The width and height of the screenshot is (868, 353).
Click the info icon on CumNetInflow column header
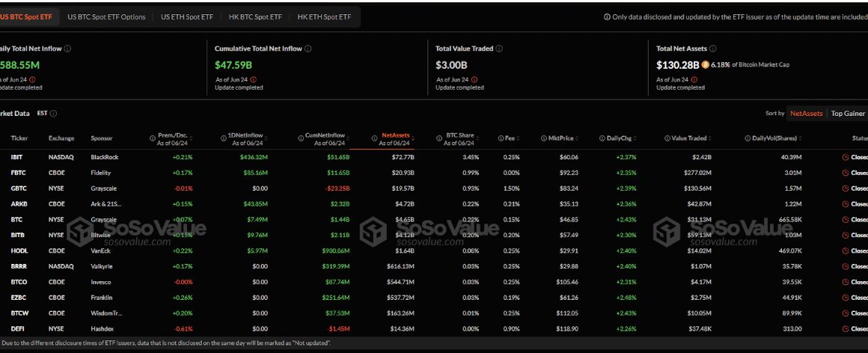point(301,139)
